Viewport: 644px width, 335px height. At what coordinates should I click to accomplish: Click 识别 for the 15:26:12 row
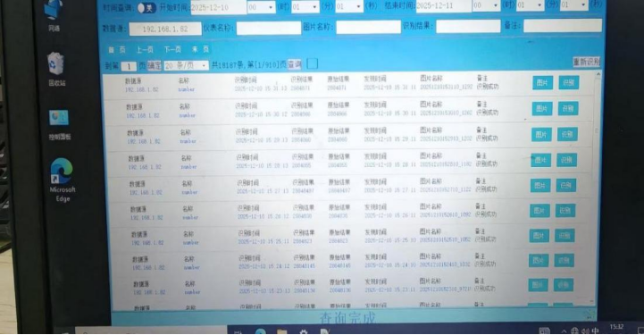point(565,211)
